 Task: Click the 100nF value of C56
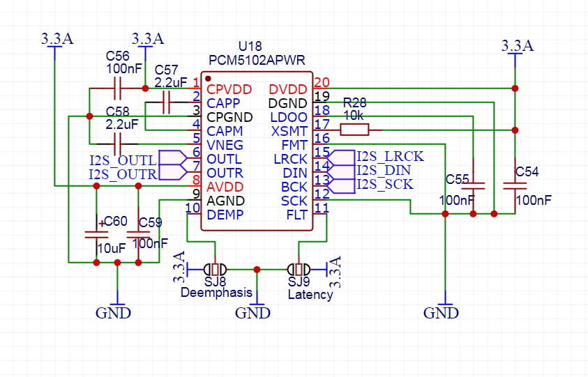tap(124, 68)
